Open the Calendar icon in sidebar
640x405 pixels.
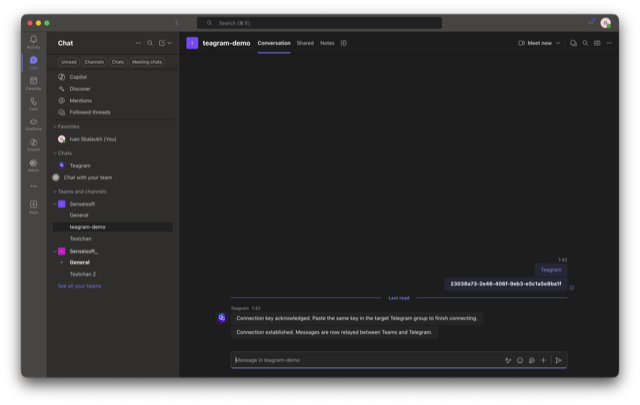click(x=33, y=83)
